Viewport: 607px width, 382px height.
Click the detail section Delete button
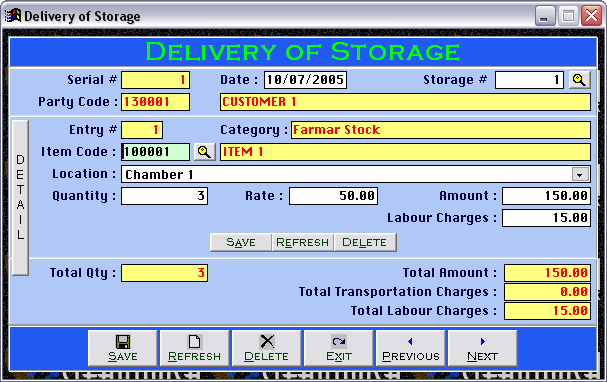click(x=365, y=242)
